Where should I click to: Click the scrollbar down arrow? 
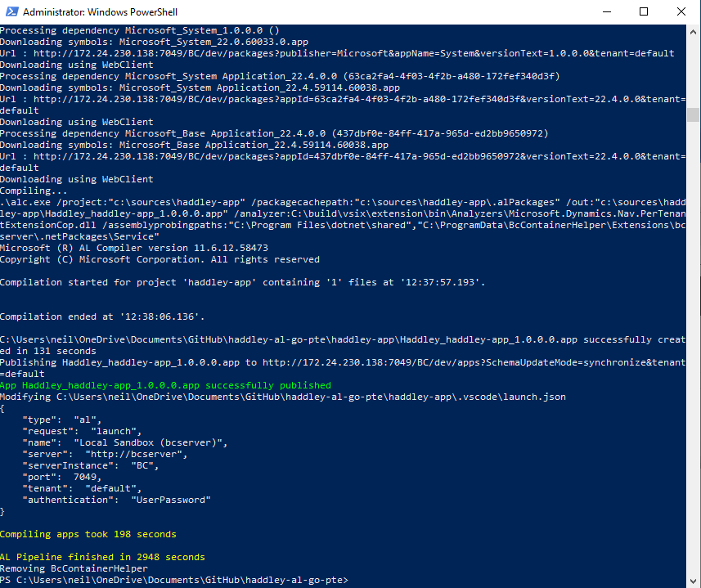693,581
